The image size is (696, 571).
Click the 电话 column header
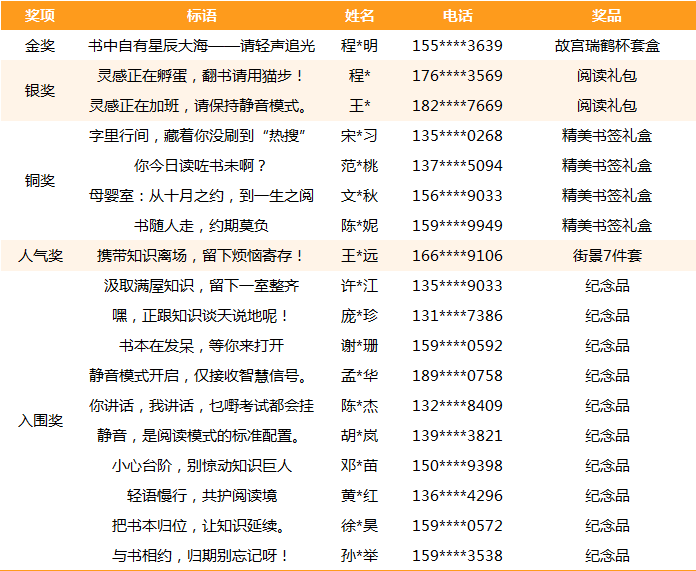[457, 16]
